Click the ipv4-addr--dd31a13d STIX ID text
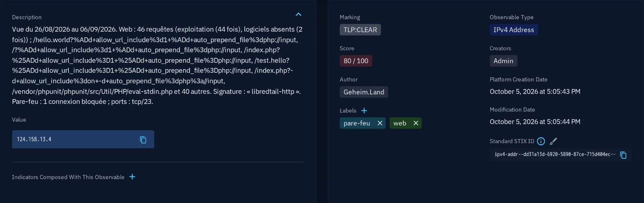Image resolution: width=644 pixels, height=203 pixels. click(555, 154)
